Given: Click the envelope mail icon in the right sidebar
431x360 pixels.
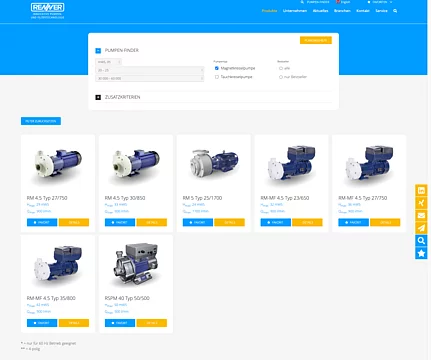Looking at the screenshot, I should [x=421, y=216].
